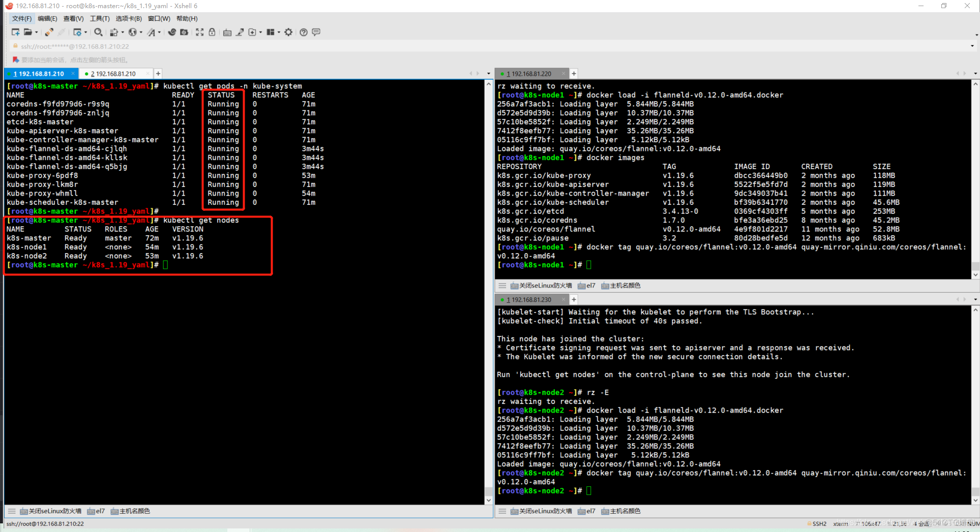Screen dimensions: 980x532
Task: Click the keyboard key-mapping toolbar icon
Action: click(227, 32)
